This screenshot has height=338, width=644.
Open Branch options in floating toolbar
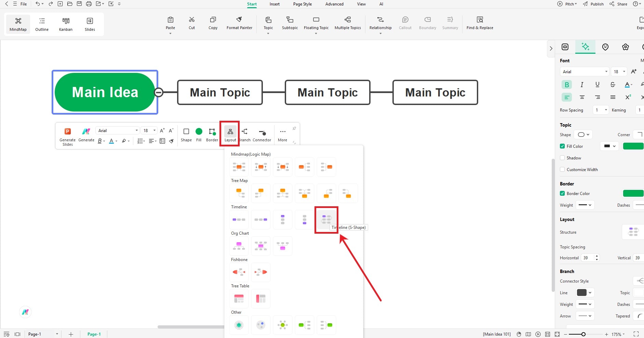pos(244,135)
